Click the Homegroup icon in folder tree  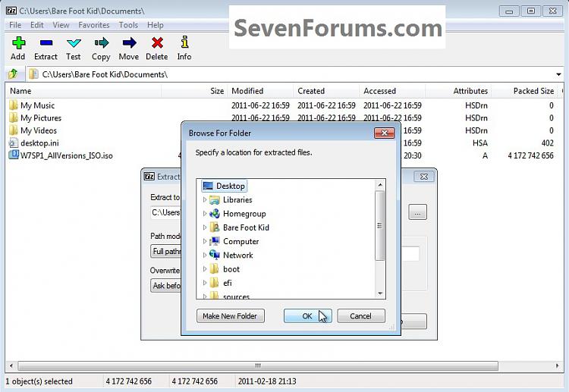pos(215,214)
